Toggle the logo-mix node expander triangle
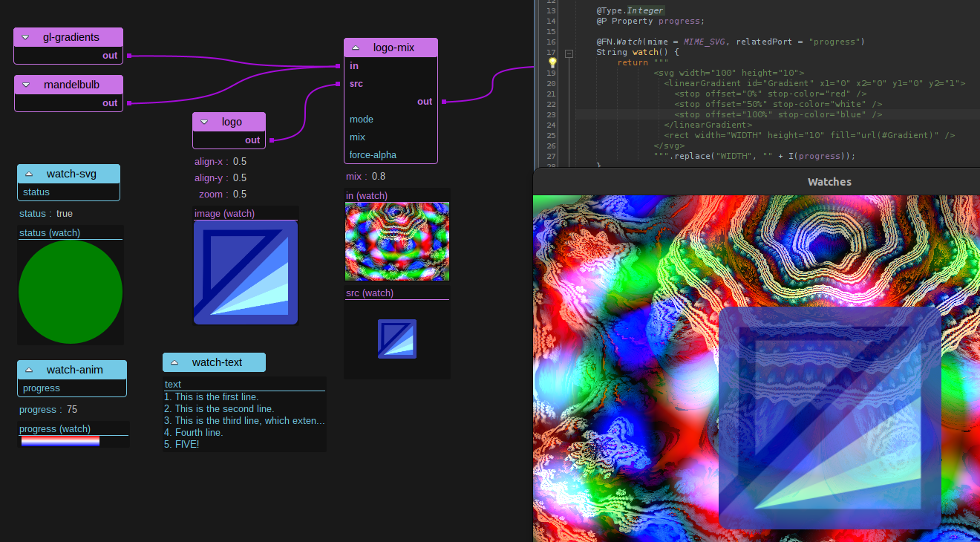The width and height of the screenshot is (980, 542). [x=356, y=48]
